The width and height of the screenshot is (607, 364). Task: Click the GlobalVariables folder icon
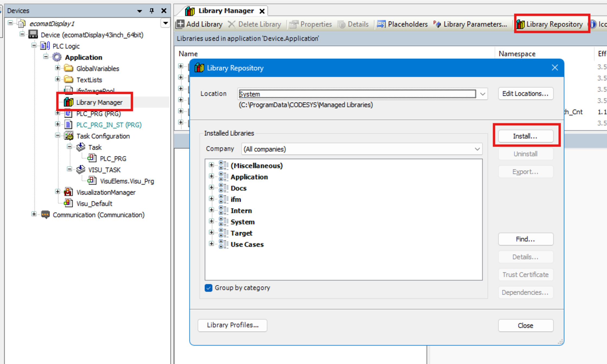(x=69, y=68)
